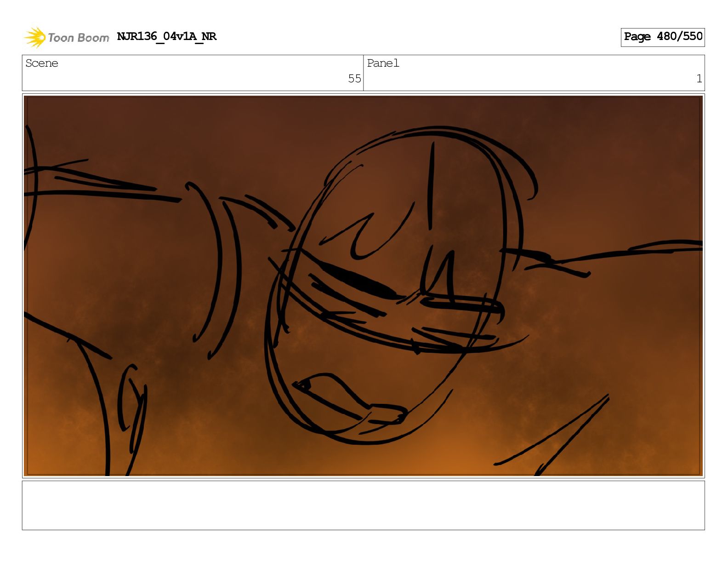Select panel number 1

click(x=699, y=79)
